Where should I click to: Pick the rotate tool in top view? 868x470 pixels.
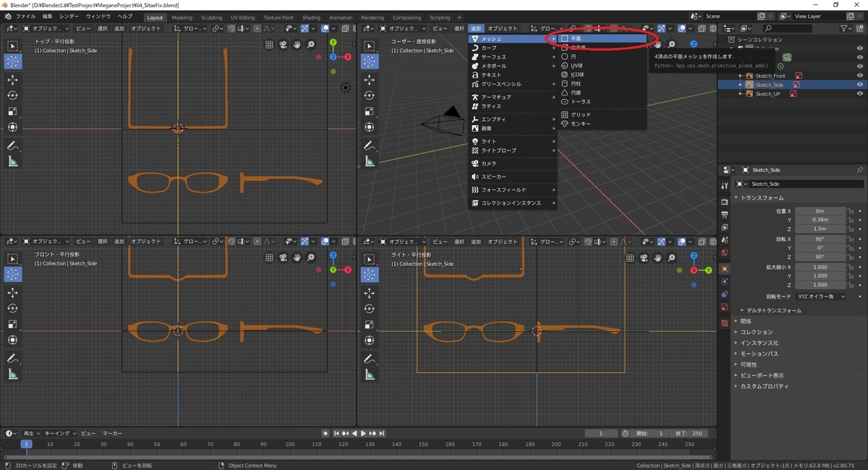[13, 95]
